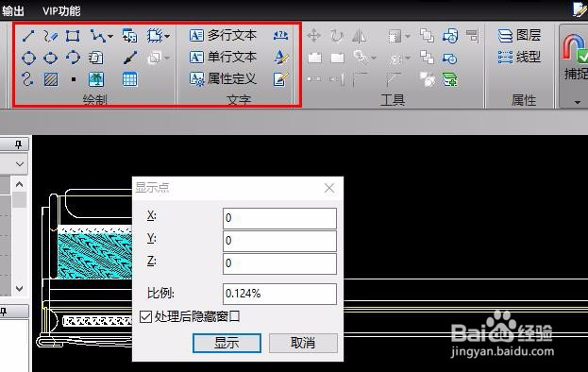The width and height of the screenshot is (588, 372).
Task: Click the notes icon at top right
Action: click(580, 9)
